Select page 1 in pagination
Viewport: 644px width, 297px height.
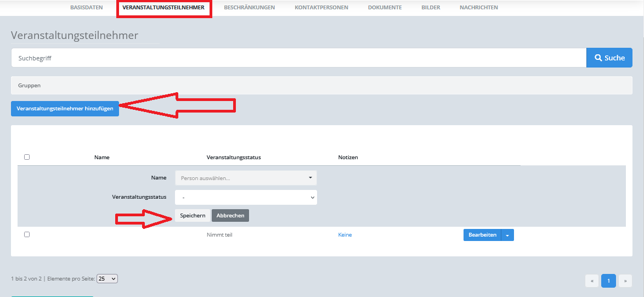(609, 281)
